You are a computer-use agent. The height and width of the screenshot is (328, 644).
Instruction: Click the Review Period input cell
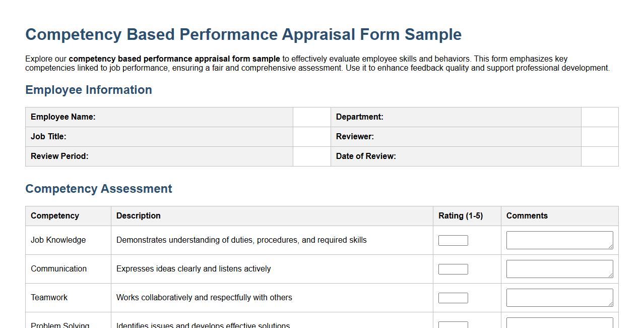tap(311, 156)
